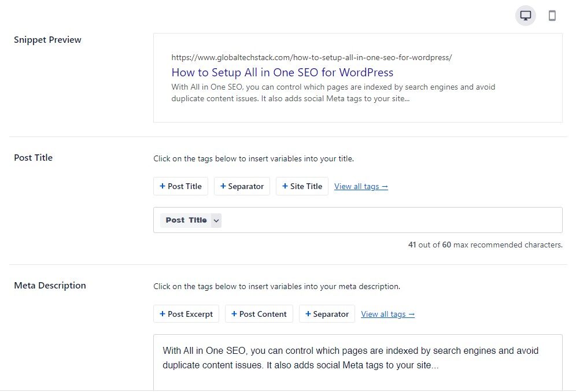Click the snippet preview description text

333,93
